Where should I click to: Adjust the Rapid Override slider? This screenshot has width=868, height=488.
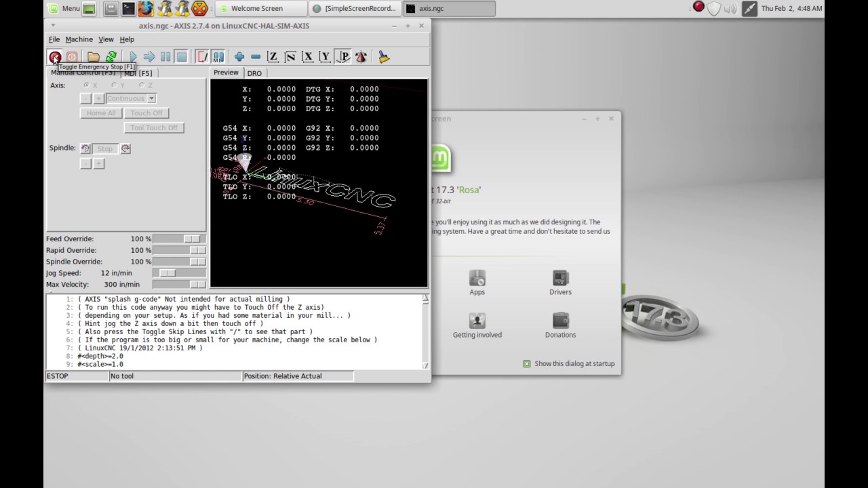pos(180,250)
